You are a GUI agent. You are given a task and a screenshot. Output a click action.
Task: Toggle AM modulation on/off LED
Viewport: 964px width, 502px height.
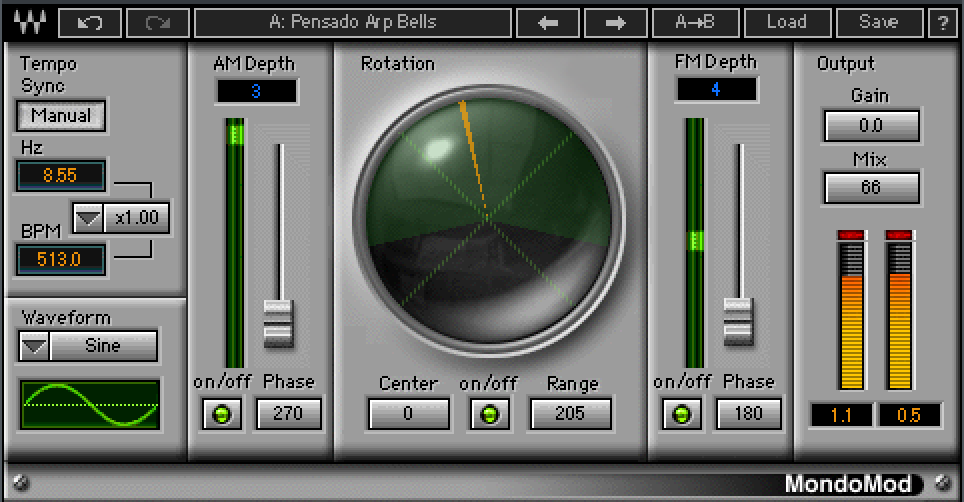(x=222, y=414)
